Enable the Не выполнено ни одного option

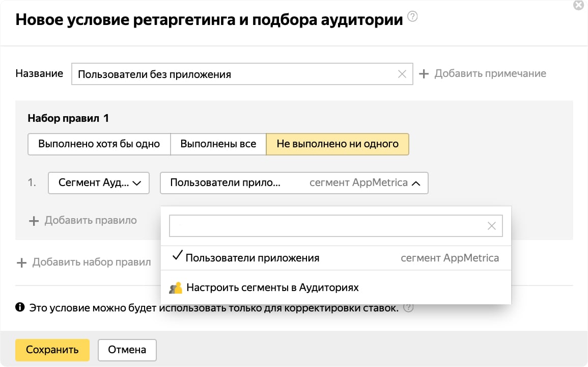(x=337, y=144)
